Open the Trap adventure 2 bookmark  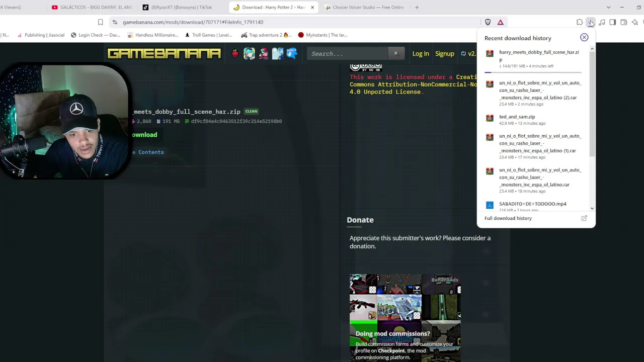coord(266,35)
